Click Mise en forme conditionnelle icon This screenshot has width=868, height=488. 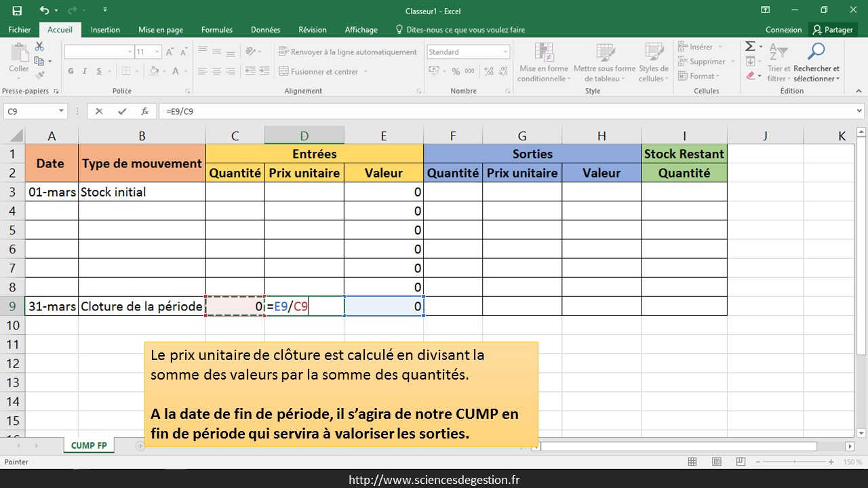pos(543,61)
